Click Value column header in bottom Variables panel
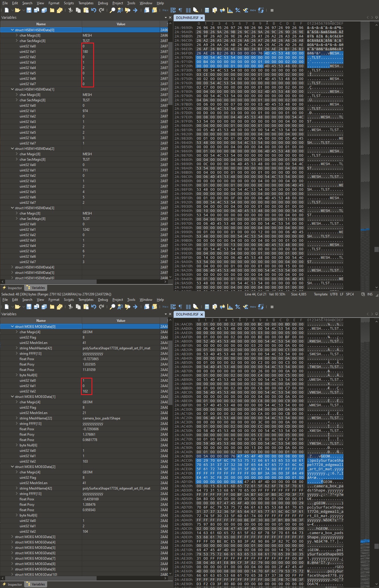Screen dimensions: 379x588 point(121,321)
